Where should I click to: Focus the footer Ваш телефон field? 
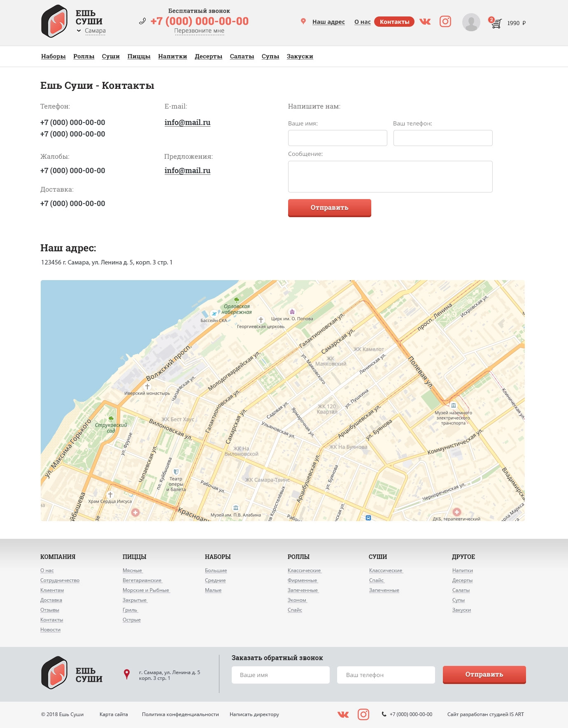pos(386,675)
